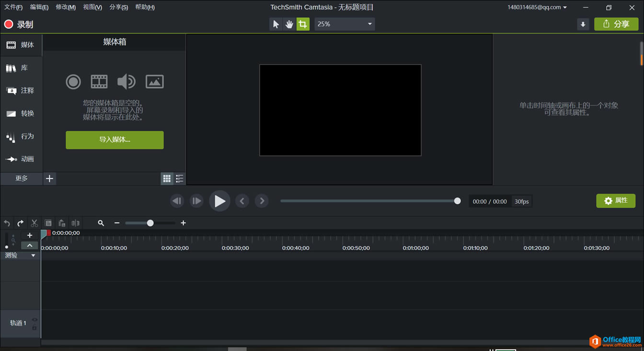The width and height of the screenshot is (644, 351).
Task: Click the properties panel vertical scrollbar
Action: coord(642,53)
